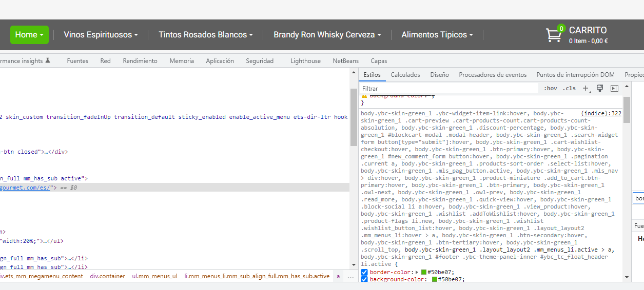Open the Vinos Espirituosos dropdown menu

tap(101, 35)
